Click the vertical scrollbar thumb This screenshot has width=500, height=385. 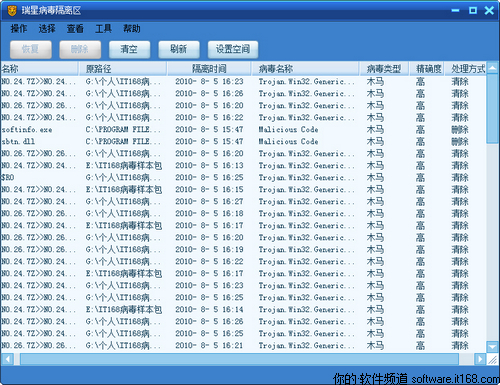(x=492, y=109)
